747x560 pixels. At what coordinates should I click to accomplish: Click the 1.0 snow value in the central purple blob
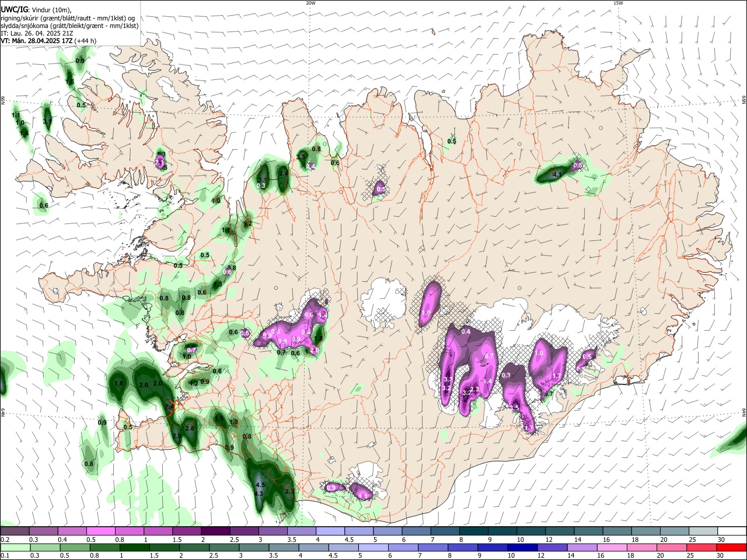427,313
